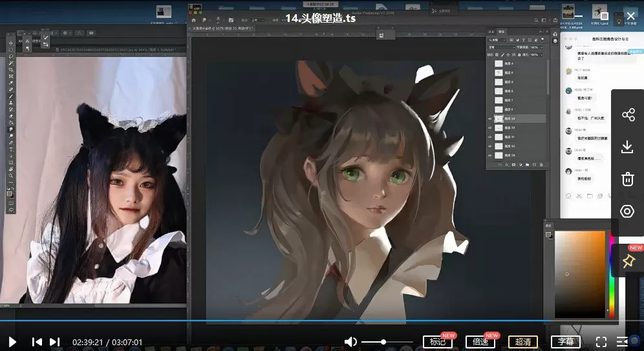
Task: Click the emoji icon in chat window
Action: tap(568, 196)
